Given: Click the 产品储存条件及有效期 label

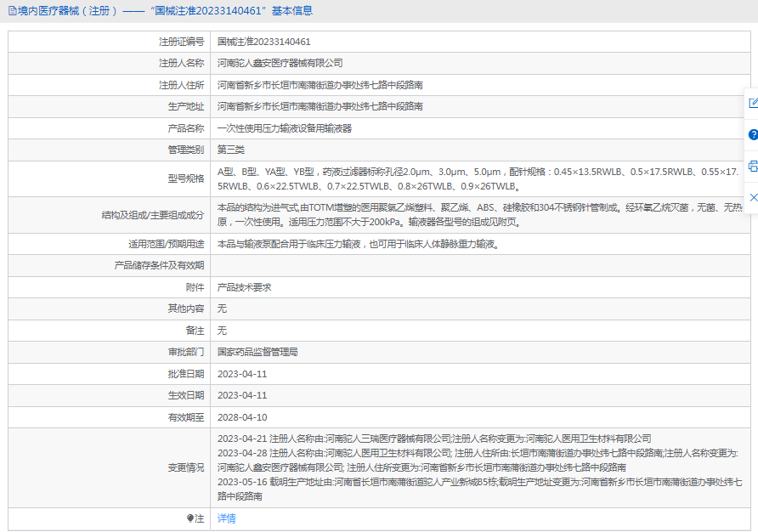Looking at the screenshot, I should [160, 265].
